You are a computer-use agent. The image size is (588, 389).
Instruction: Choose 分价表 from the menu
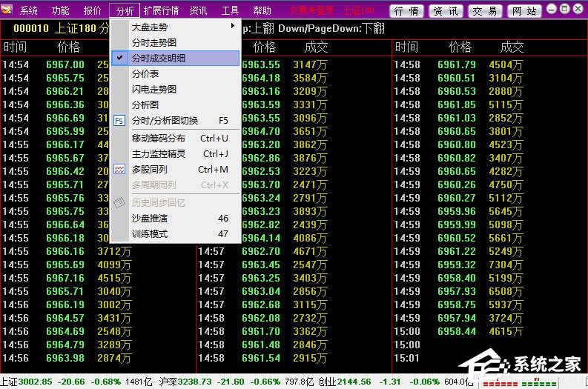(176, 74)
